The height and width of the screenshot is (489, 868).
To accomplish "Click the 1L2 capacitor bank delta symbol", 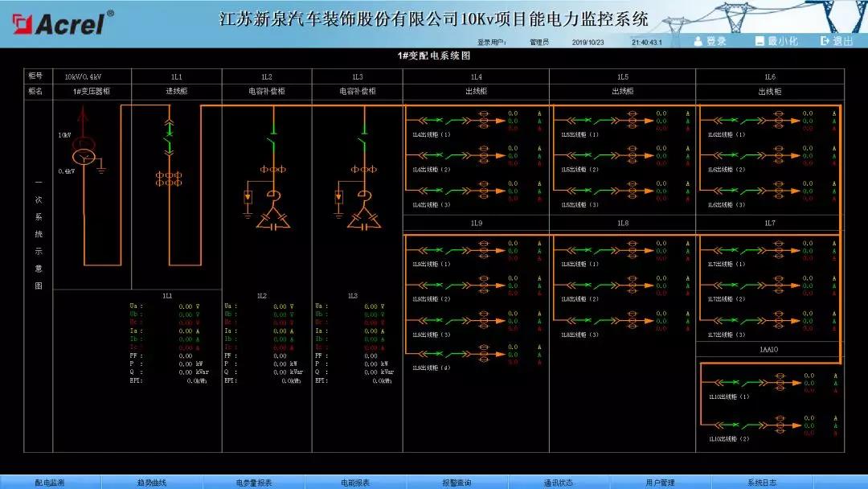I will pos(273,220).
